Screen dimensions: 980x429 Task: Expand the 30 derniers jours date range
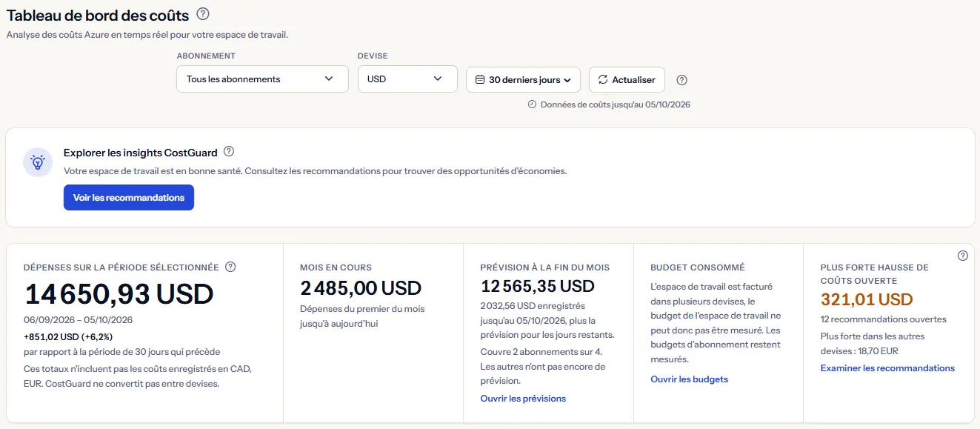tap(523, 79)
